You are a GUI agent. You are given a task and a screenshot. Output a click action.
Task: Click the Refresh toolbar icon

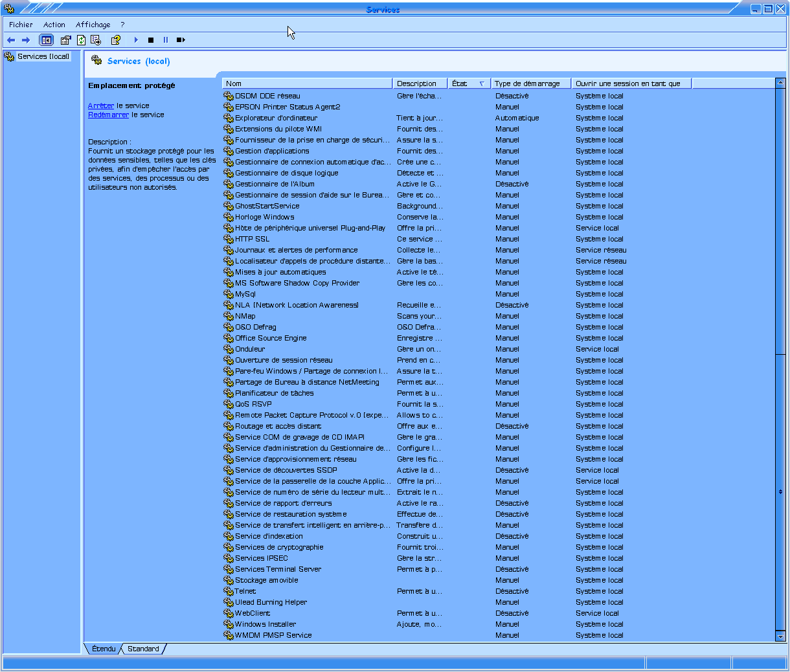[x=81, y=40]
